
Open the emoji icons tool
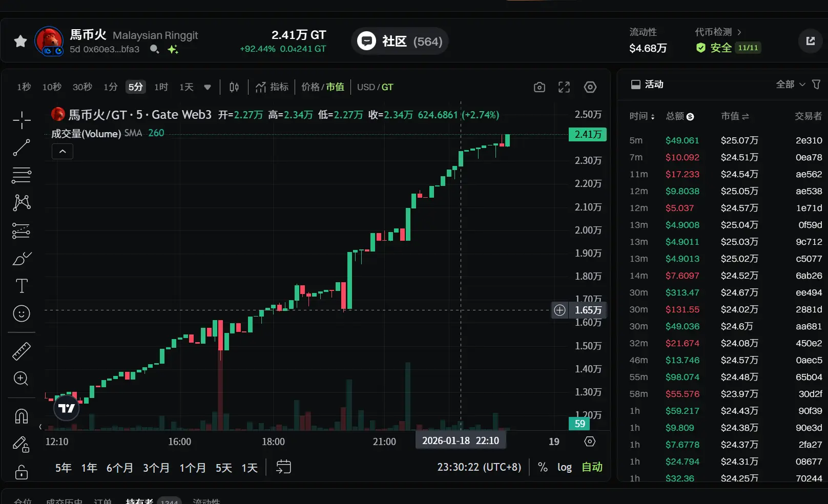coord(22,313)
